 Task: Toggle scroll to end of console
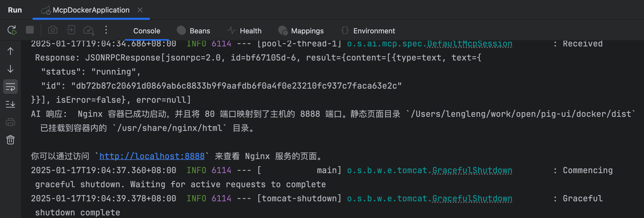10,104
